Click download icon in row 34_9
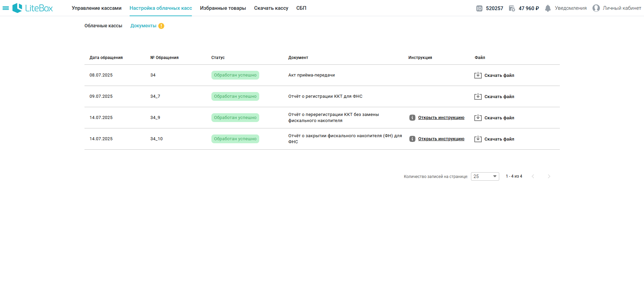 point(478,118)
